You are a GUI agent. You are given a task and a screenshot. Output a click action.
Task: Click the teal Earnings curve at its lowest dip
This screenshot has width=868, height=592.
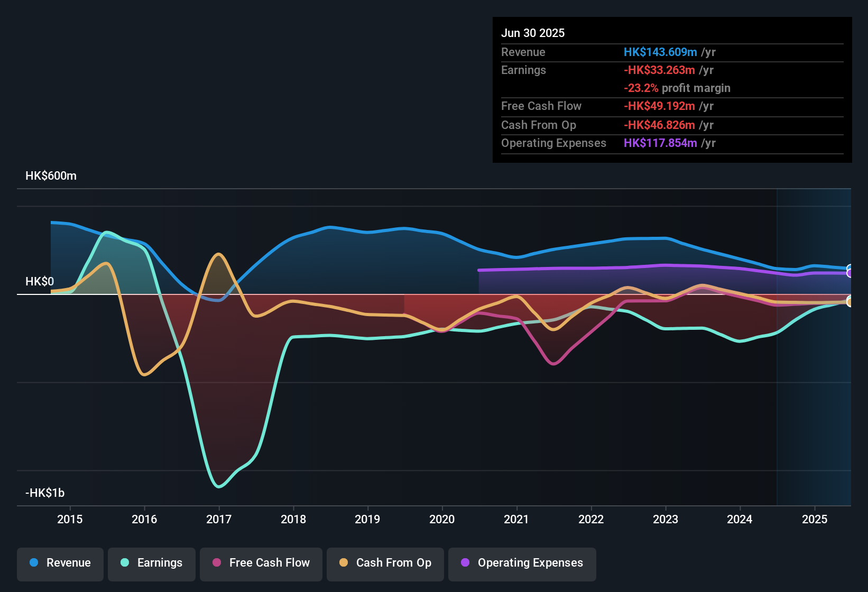click(x=218, y=485)
